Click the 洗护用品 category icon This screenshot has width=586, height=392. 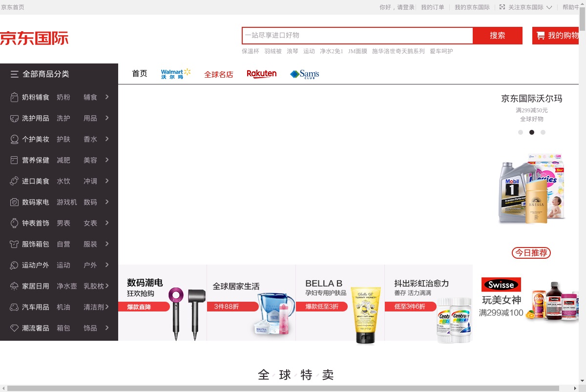pos(15,118)
